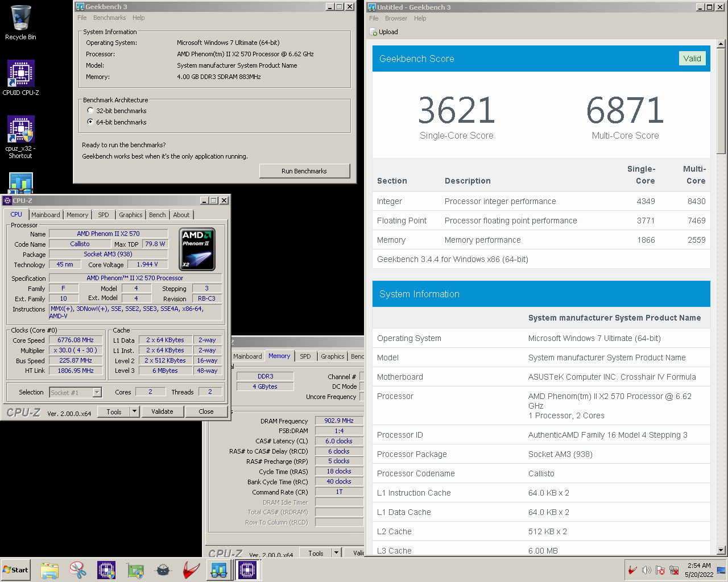Select SPD tab in the background CPU-Z window
The height and width of the screenshot is (582, 728).
tap(305, 356)
